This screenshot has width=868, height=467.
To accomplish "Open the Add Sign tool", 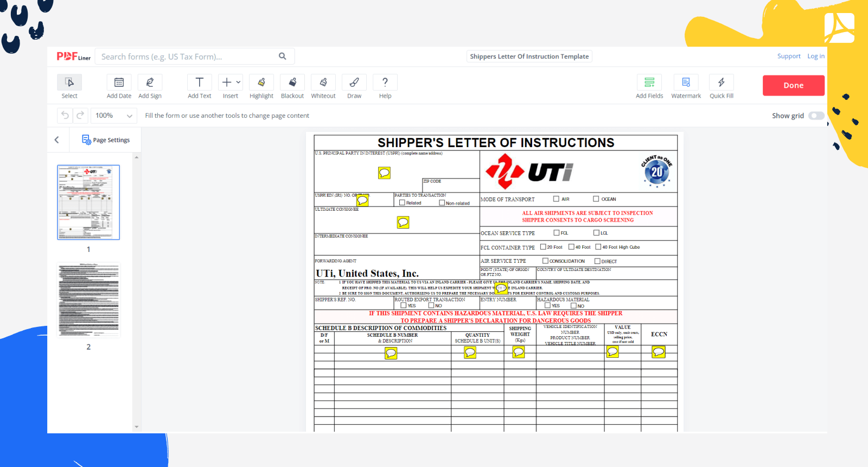I will coord(150,83).
